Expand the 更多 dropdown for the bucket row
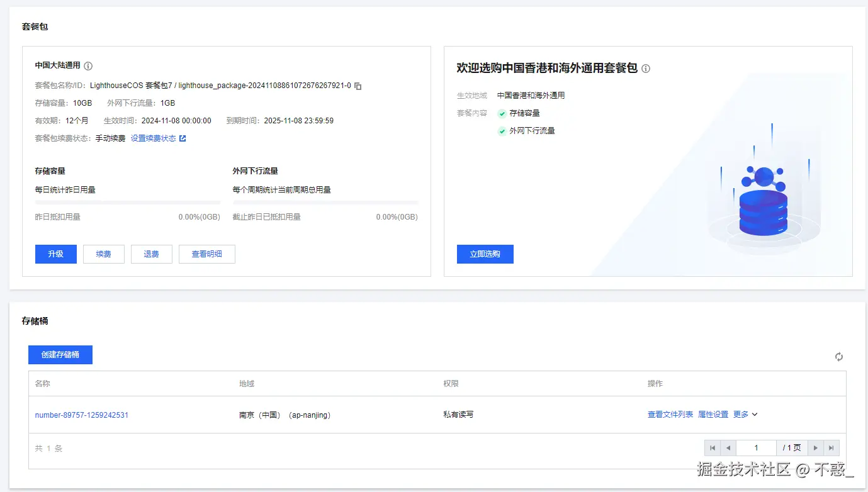This screenshot has height=492, width=868. point(745,414)
